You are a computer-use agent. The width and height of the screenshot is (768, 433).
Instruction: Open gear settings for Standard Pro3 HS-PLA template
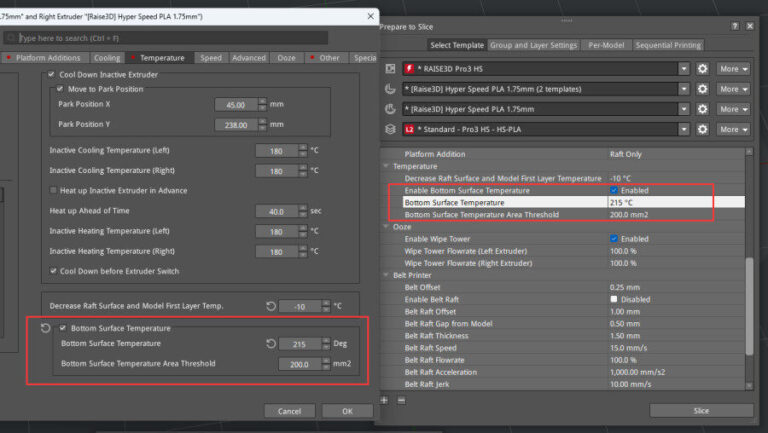pos(702,129)
